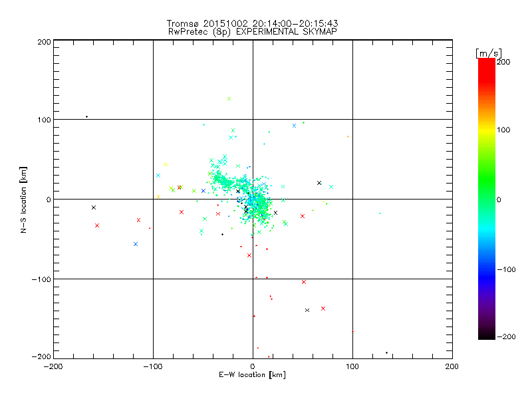The image size is (532, 399).
Task: Click the lone green cross marker above the 100 km gridline
Action: point(229,98)
